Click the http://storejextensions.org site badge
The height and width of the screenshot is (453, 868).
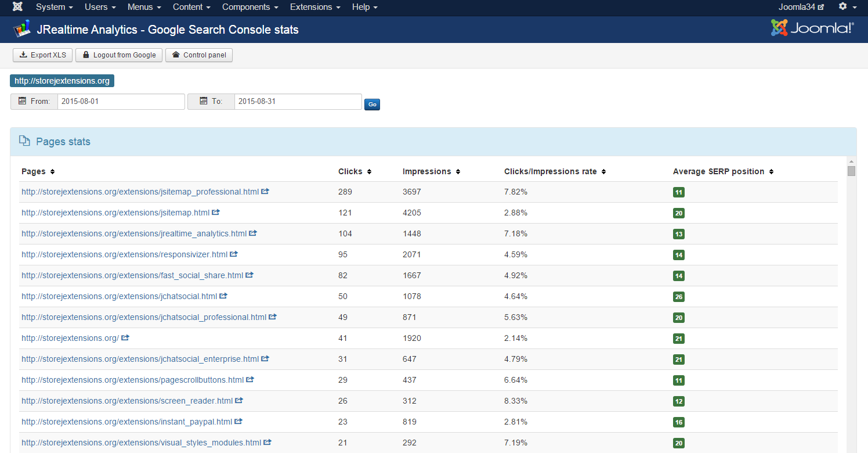tap(62, 81)
